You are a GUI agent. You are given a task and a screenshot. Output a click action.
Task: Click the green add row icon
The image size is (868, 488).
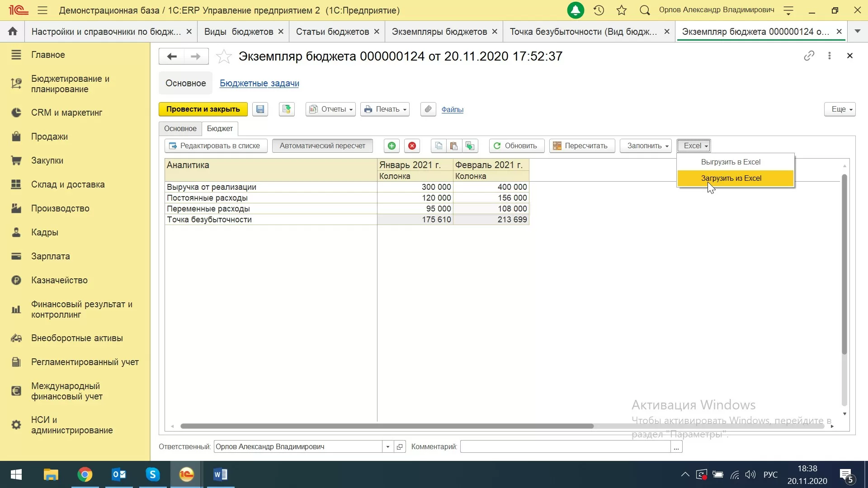click(392, 146)
